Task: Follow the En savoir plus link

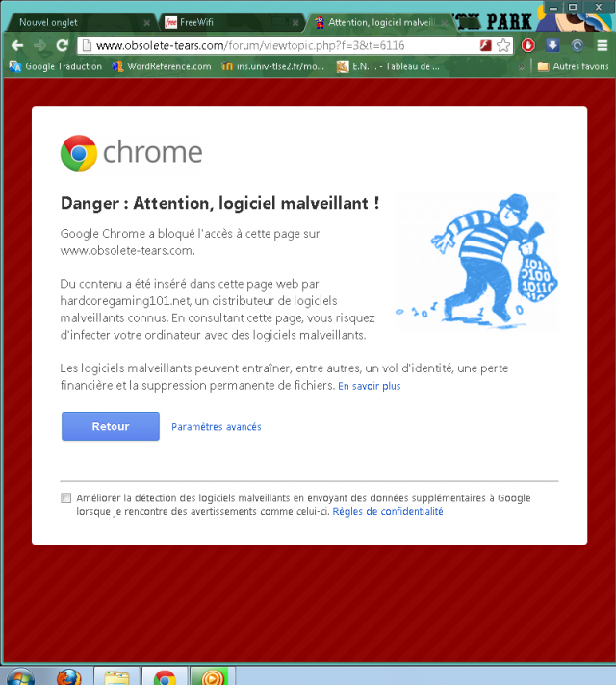Action: [370, 386]
